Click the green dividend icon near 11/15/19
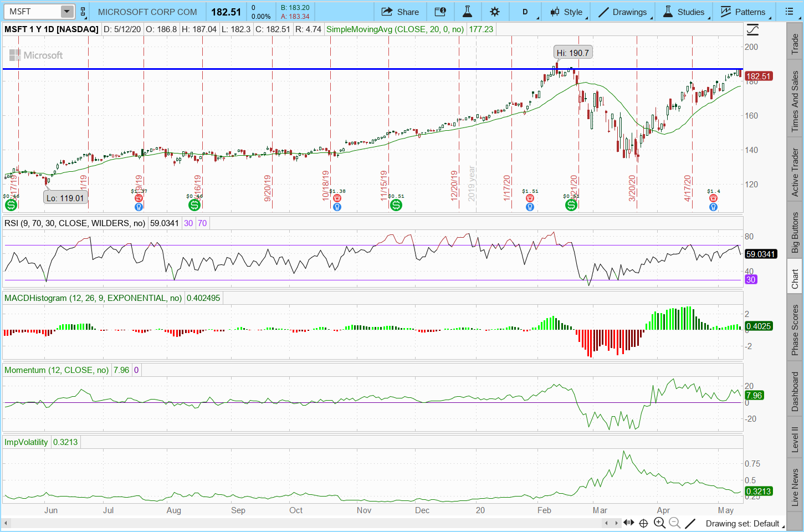Screen dimensions: 804x532 click(x=396, y=205)
